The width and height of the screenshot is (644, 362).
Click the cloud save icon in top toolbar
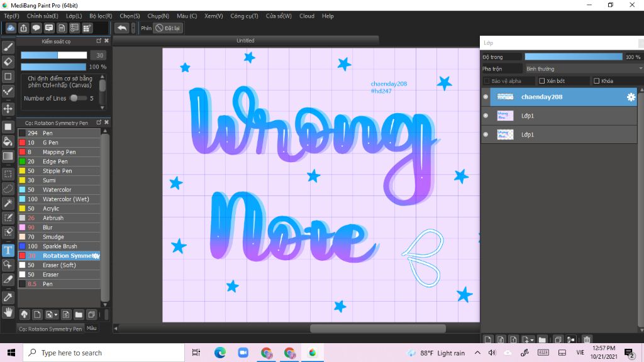tap(11, 28)
